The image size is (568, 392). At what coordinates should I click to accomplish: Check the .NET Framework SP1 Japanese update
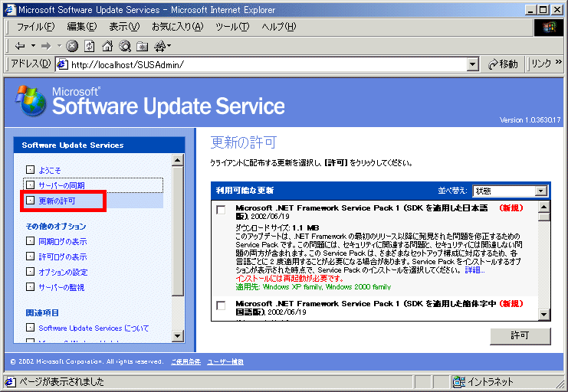(221, 210)
